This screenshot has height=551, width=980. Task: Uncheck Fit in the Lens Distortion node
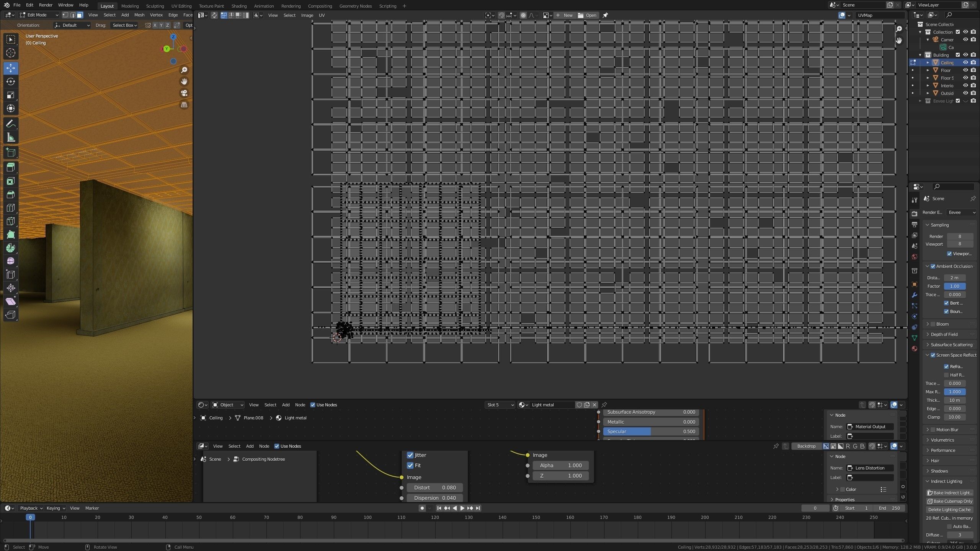click(410, 465)
